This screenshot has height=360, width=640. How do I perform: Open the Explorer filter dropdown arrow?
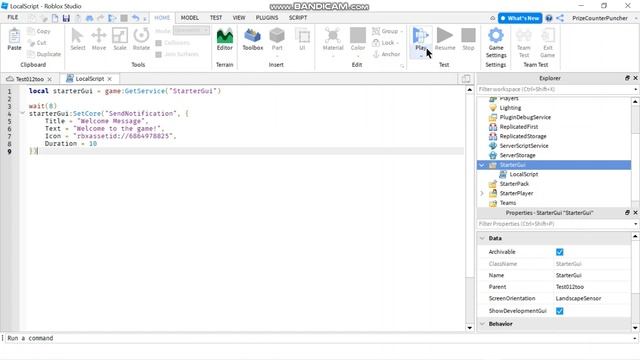[x=635, y=89]
